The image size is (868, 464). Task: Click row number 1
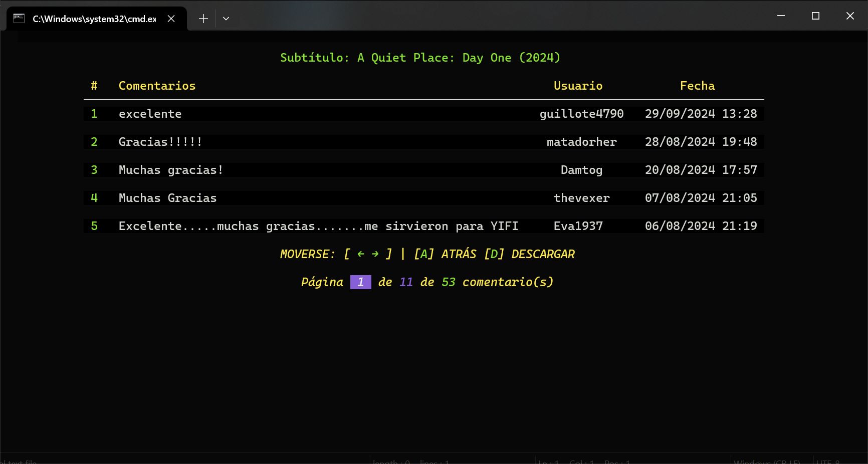[94, 114]
